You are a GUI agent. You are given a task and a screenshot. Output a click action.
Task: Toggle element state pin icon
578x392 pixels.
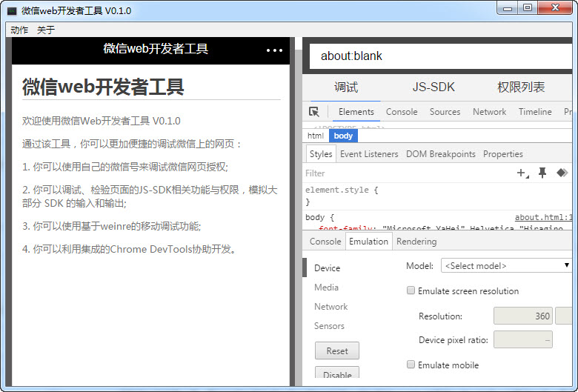pos(542,173)
